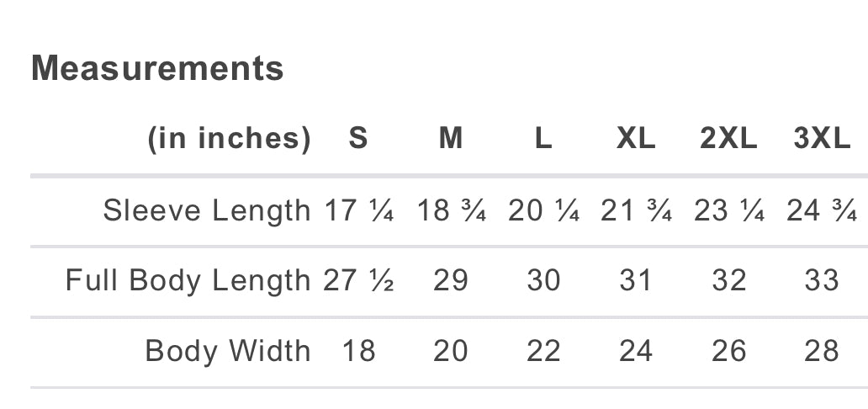Viewport: 868px width, 409px height.
Task: Select the L size column header
Action: (x=543, y=138)
